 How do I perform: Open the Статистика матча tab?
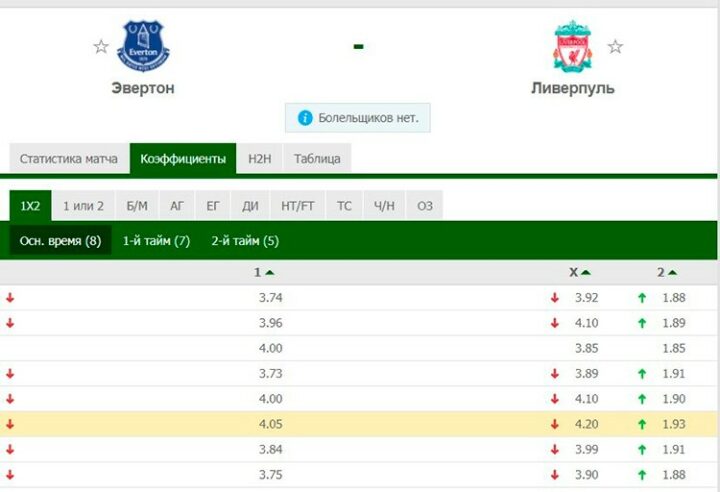(68, 159)
